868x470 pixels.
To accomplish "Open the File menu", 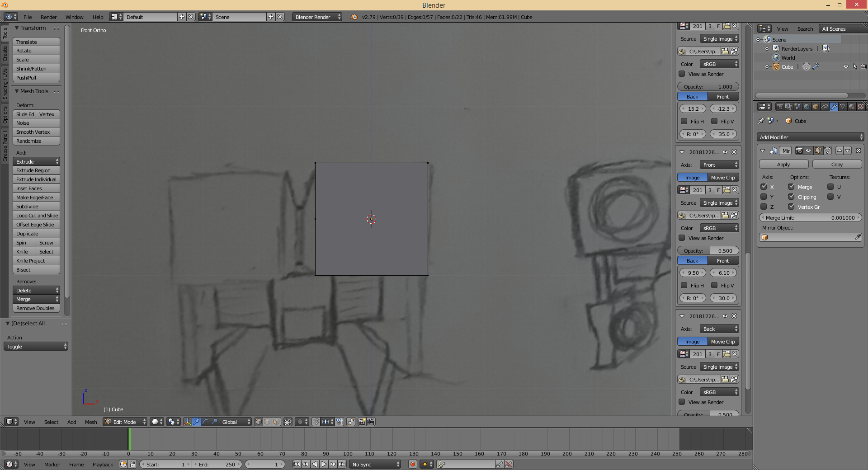I will (28, 17).
